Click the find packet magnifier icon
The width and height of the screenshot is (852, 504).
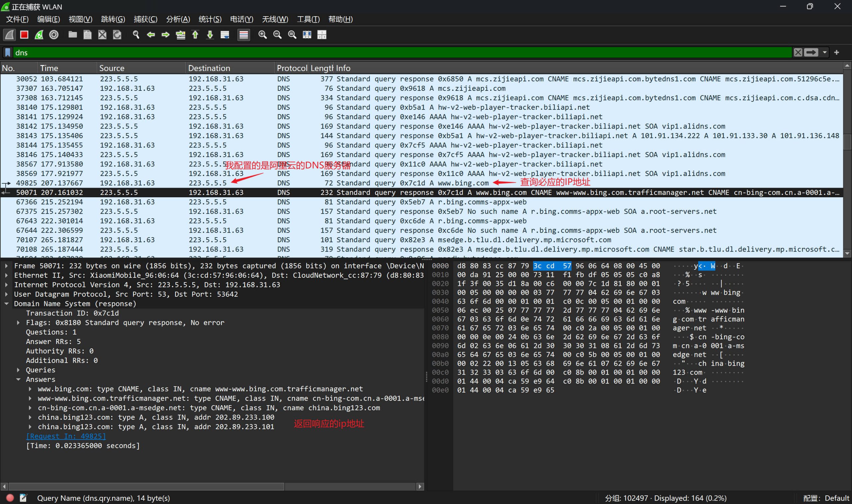(x=136, y=35)
